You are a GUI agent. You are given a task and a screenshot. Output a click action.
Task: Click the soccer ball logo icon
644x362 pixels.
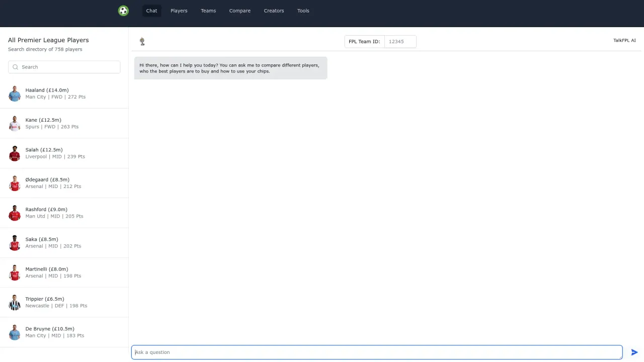tap(123, 11)
